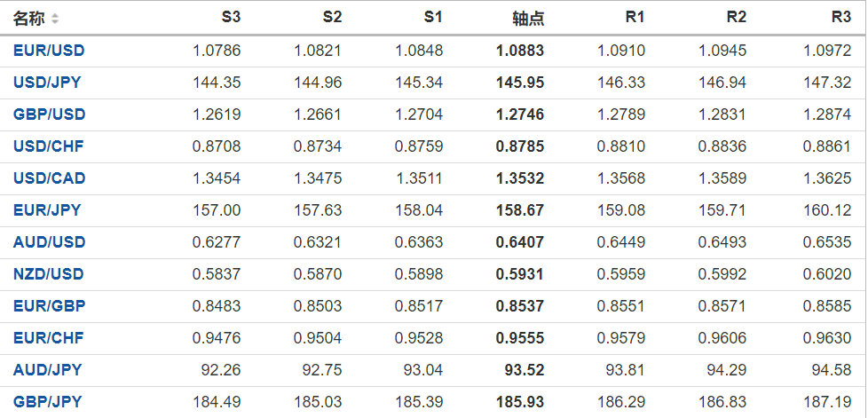868x418 pixels.
Task: Select the USD/JPY R1 value 146.33
Action: [x=622, y=83]
